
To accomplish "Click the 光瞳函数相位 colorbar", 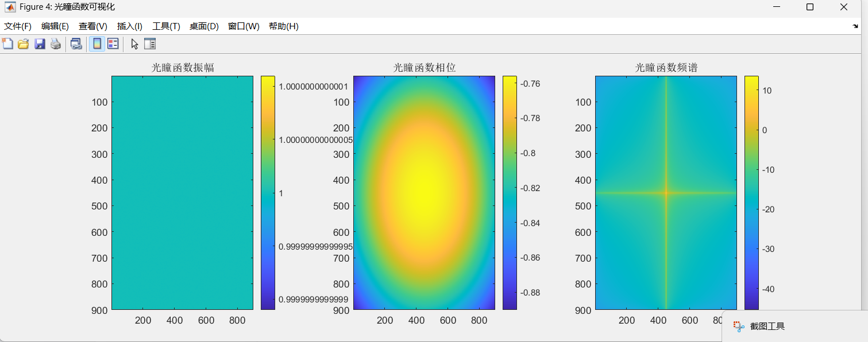I will 510,193.
